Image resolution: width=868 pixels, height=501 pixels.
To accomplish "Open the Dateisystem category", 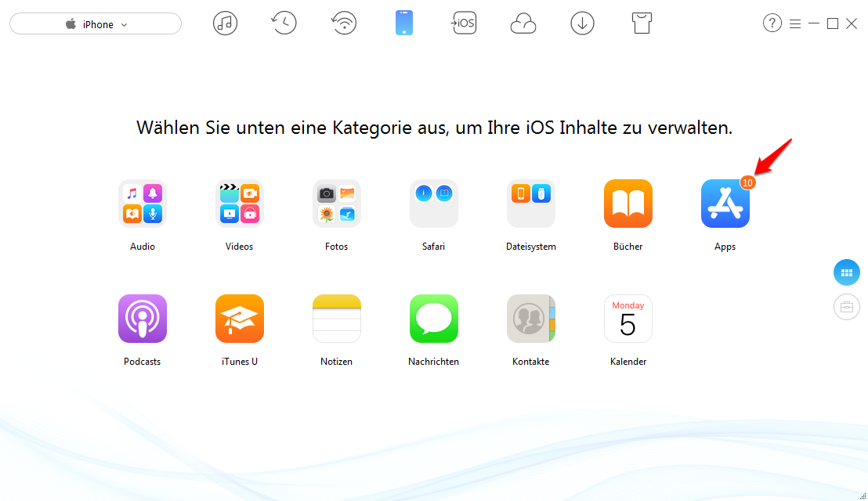I will click(530, 203).
